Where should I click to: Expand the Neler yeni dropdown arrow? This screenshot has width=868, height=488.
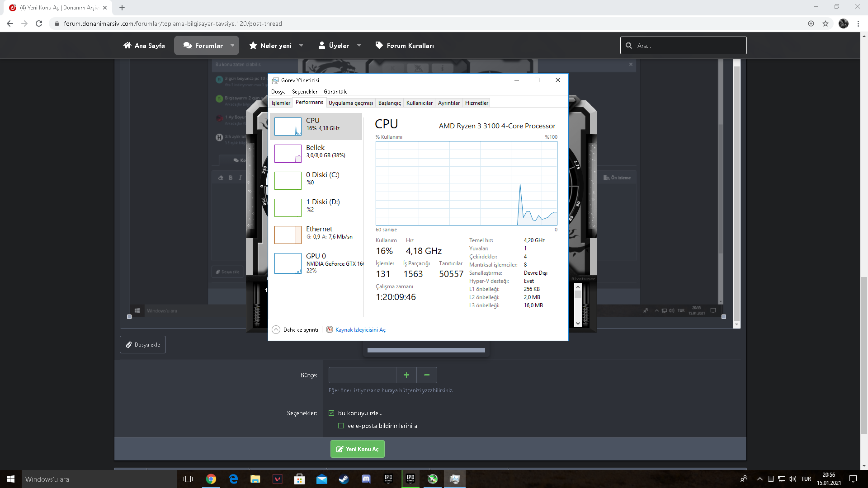pyautogui.click(x=301, y=46)
